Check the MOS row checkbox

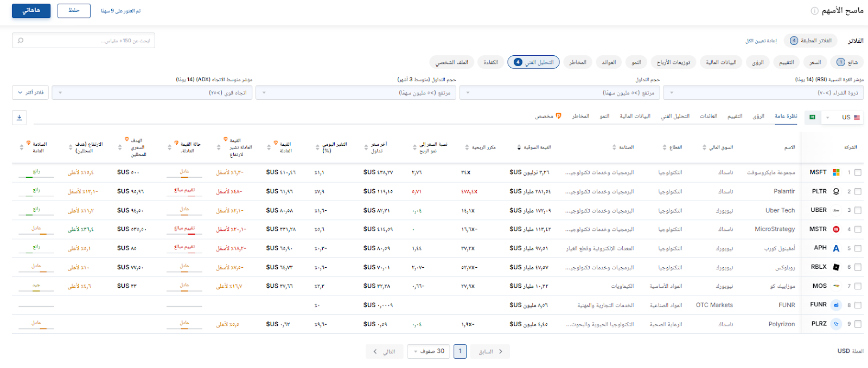858,286
